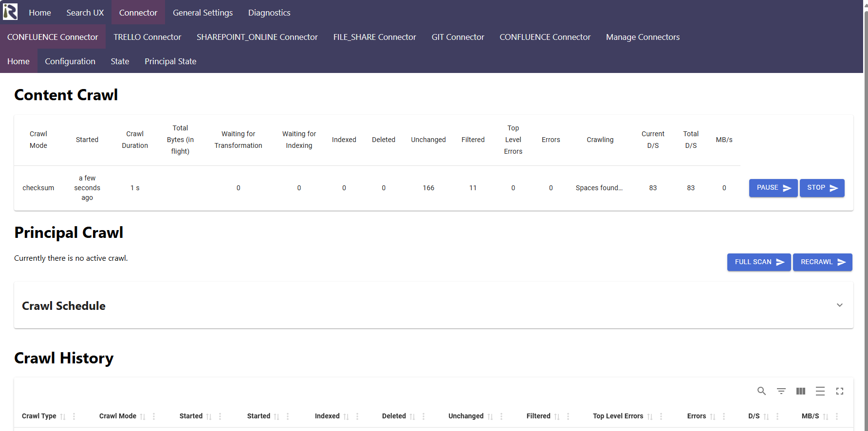
Task: Open Manage Connectors tab
Action: [643, 37]
